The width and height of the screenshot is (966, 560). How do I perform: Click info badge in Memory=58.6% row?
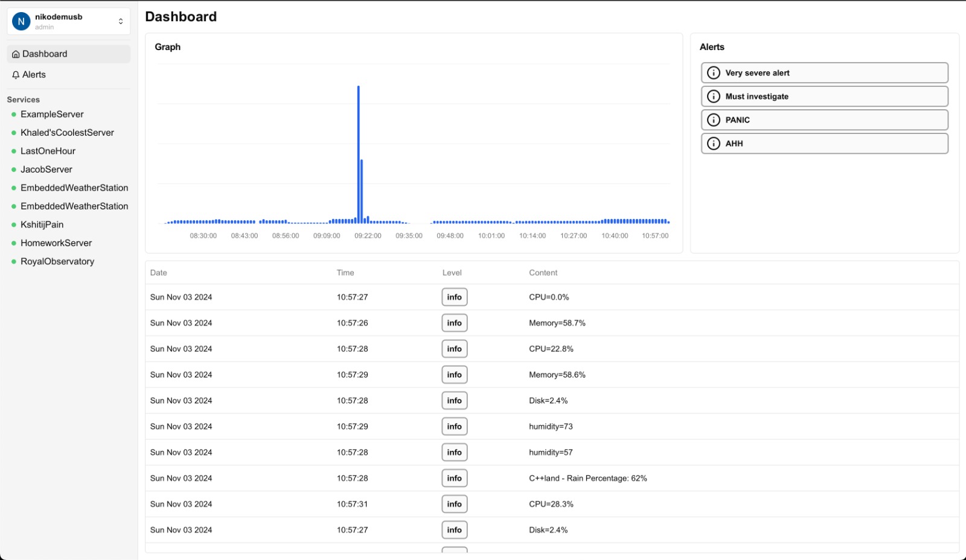[455, 375]
